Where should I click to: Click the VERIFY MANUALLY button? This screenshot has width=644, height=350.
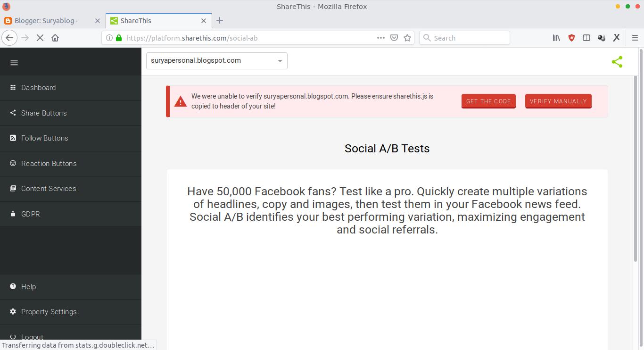tap(558, 101)
